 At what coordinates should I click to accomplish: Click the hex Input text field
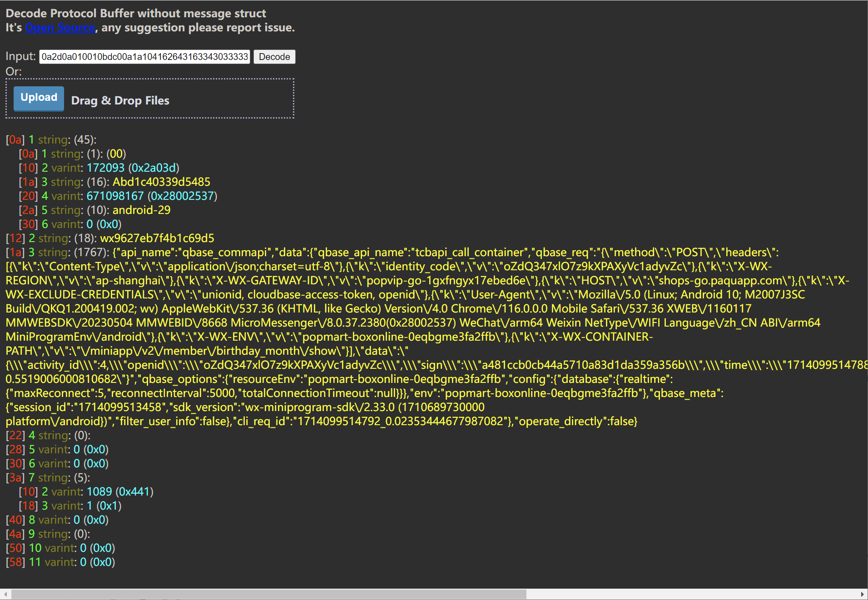pyautogui.click(x=144, y=57)
